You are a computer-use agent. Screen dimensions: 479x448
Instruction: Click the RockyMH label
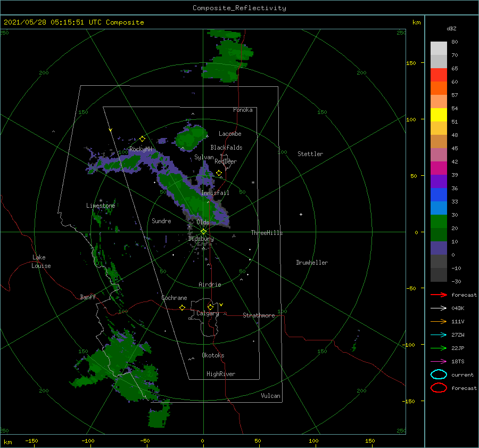[x=141, y=149]
